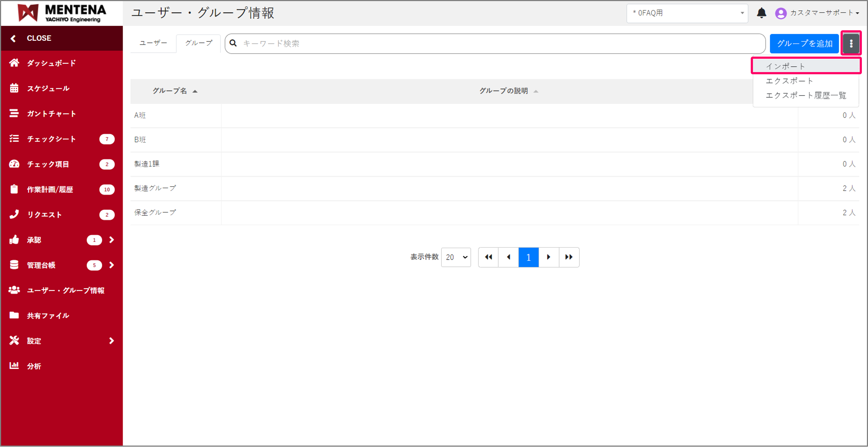This screenshot has width=868, height=447.
Task: Switch to the ユーザー tab
Action: coord(153,43)
